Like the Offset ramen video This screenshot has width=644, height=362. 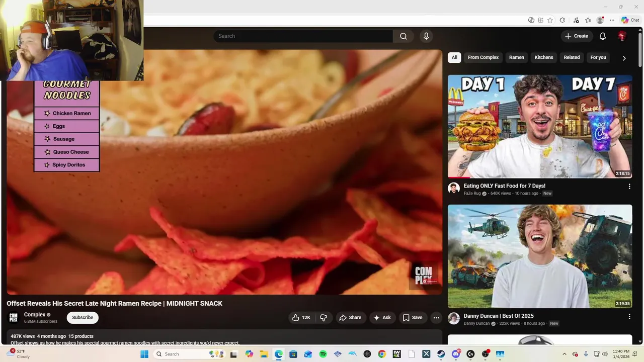pos(301,318)
